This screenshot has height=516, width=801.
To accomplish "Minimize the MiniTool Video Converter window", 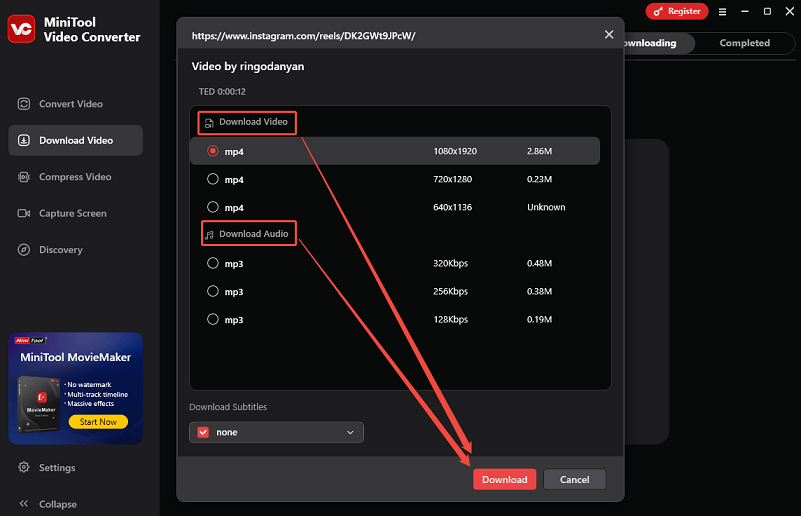I will (x=745, y=11).
